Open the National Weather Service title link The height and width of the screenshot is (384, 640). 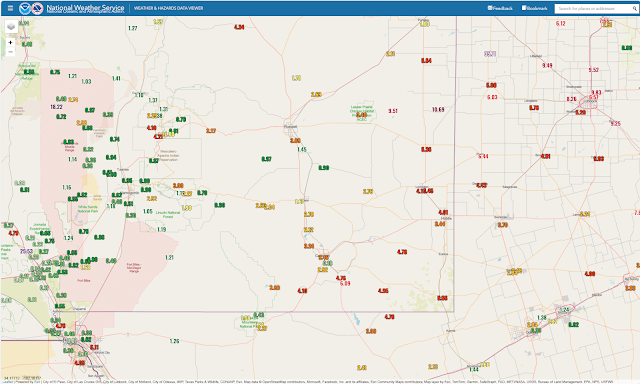85,7
